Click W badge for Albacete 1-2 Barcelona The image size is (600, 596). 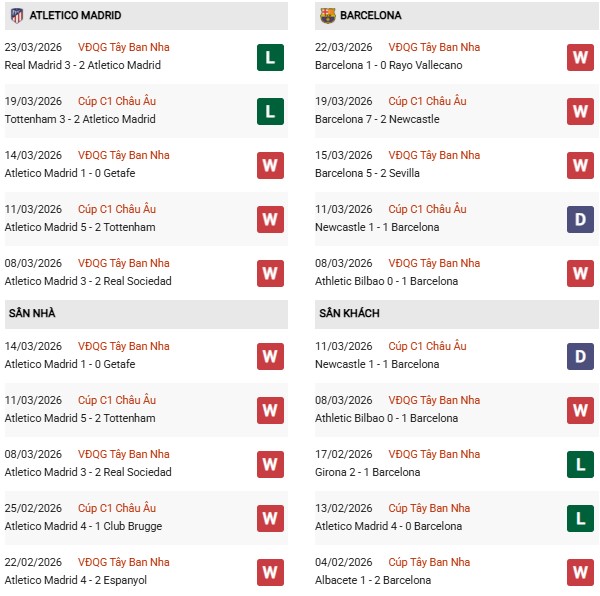pyautogui.click(x=580, y=572)
